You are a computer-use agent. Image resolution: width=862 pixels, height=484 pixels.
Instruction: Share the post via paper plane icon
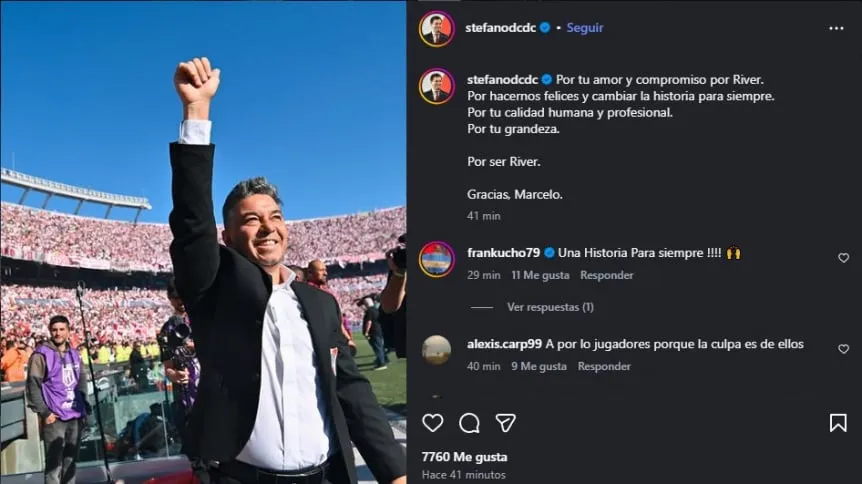click(506, 423)
